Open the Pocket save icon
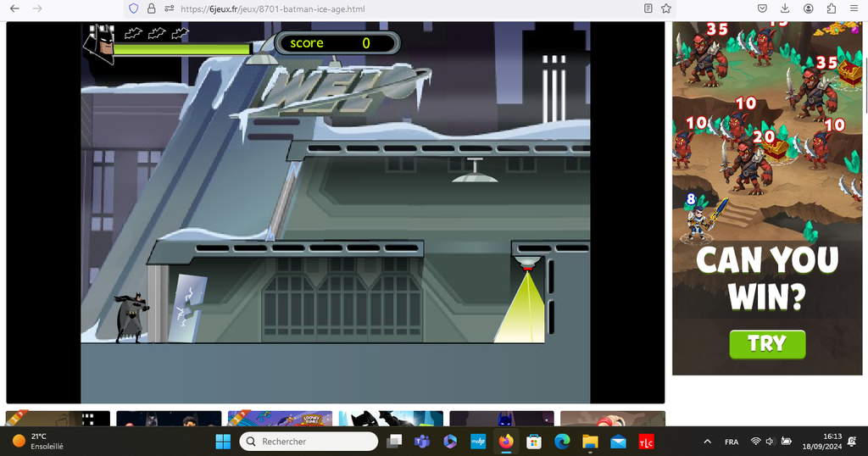868x456 pixels. tap(762, 8)
